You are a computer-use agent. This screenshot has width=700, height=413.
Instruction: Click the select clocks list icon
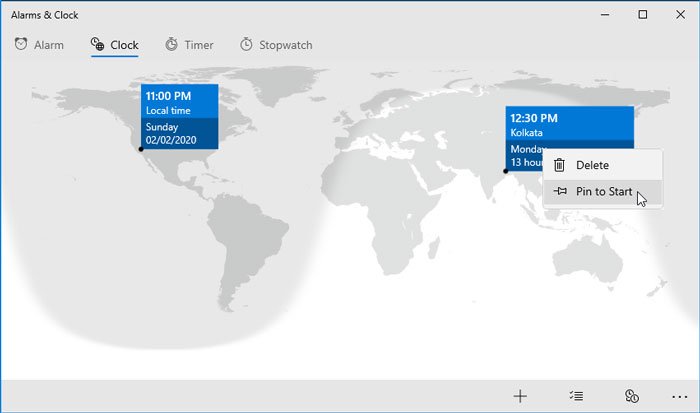[x=576, y=396]
